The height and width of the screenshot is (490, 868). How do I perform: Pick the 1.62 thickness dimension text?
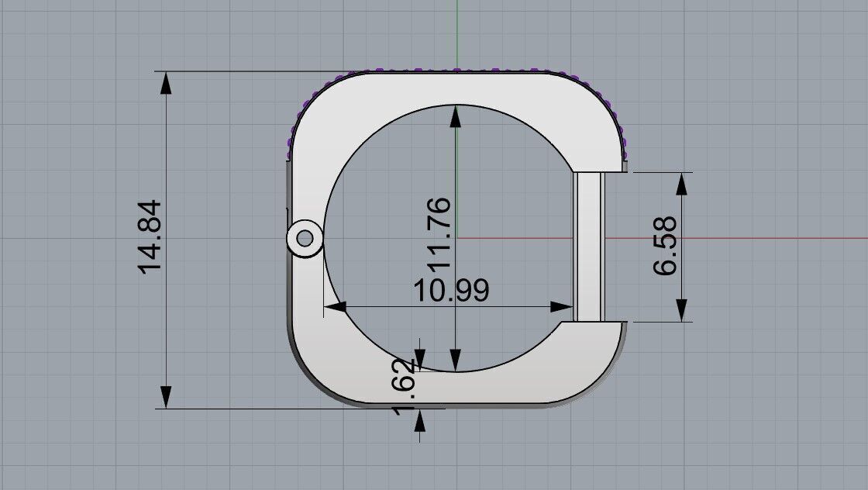(x=404, y=387)
